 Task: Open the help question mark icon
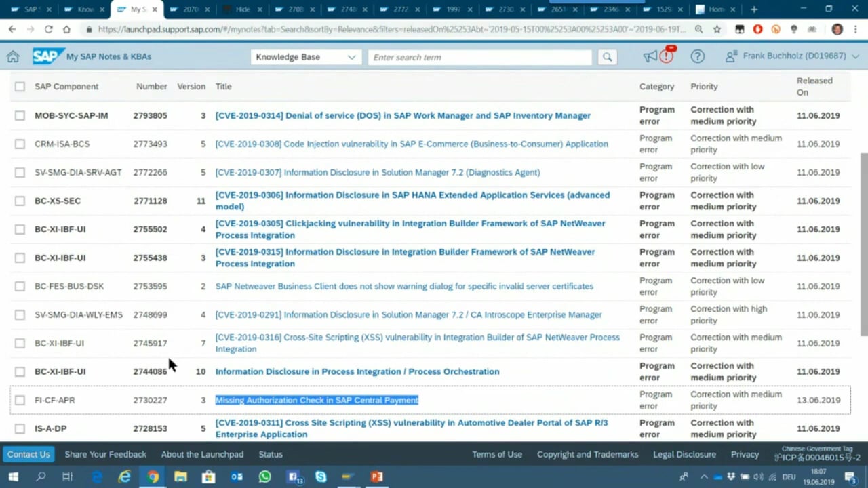[697, 57]
